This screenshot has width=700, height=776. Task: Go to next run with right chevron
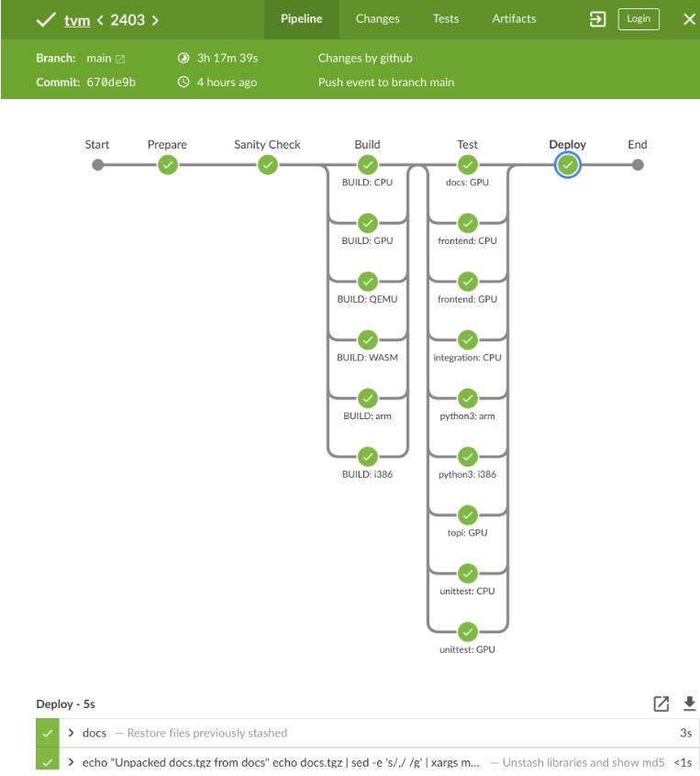155,19
